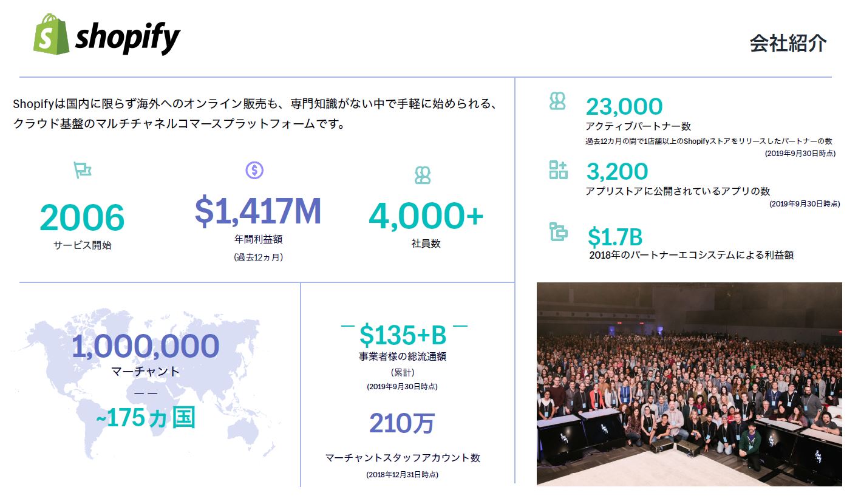861x504 pixels.
Task: Click the Shopify shopping bag logo icon
Action: (x=52, y=34)
